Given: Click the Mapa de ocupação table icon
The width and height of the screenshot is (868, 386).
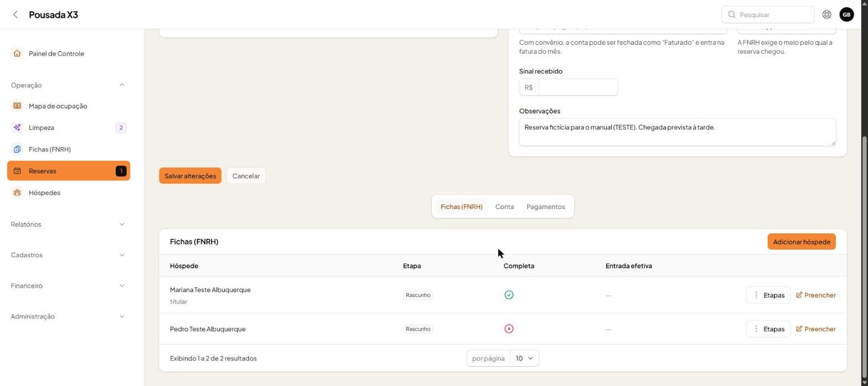Looking at the screenshot, I should [17, 106].
